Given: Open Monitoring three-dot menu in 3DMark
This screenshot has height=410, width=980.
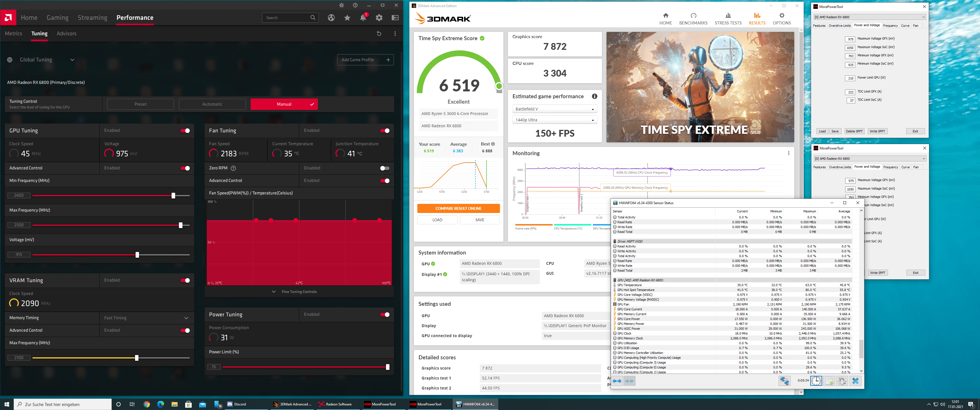Looking at the screenshot, I should [789, 153].
